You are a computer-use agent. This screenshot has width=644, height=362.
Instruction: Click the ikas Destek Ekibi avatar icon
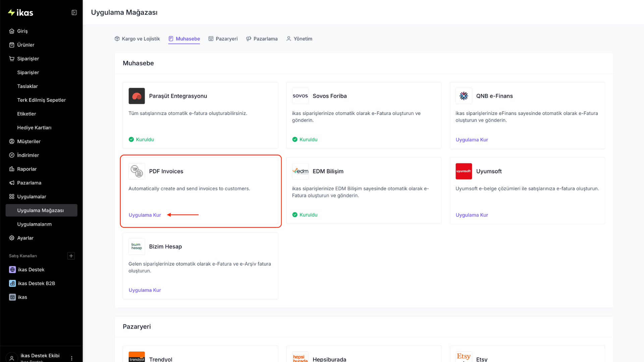[x=12, y=358]
